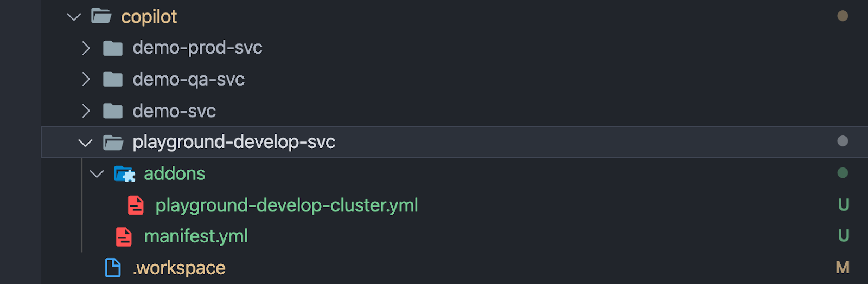The image size is (868, 284).
Task: Collapse the playground-develop-svc folder chevron
Action: coord(85,143)
